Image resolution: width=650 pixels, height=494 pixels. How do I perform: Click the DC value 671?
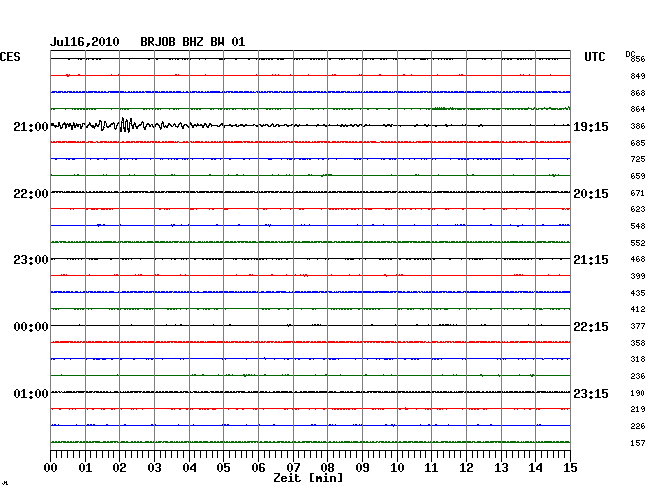(638, 193)
